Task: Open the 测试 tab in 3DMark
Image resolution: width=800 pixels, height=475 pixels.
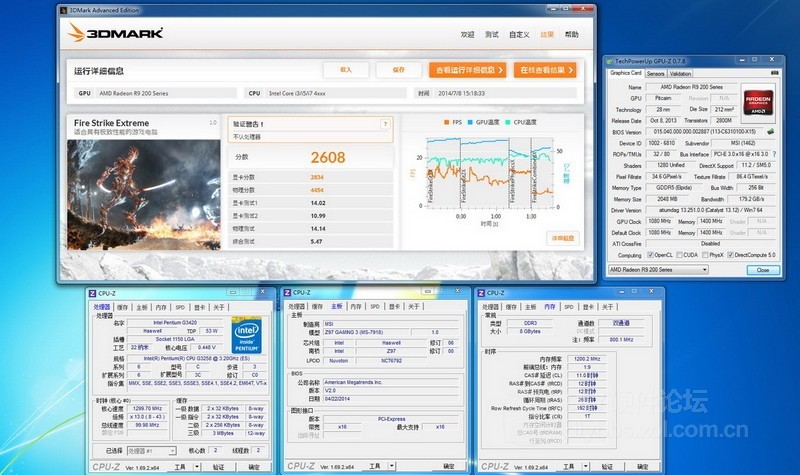Action: pyautogui.click(x=492, y=34)
